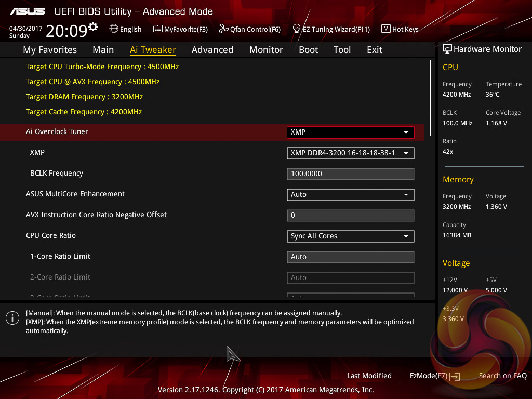Click Target Cache Frequency : 4200MHz text
The image size is (532, 399).
point(84,112)
